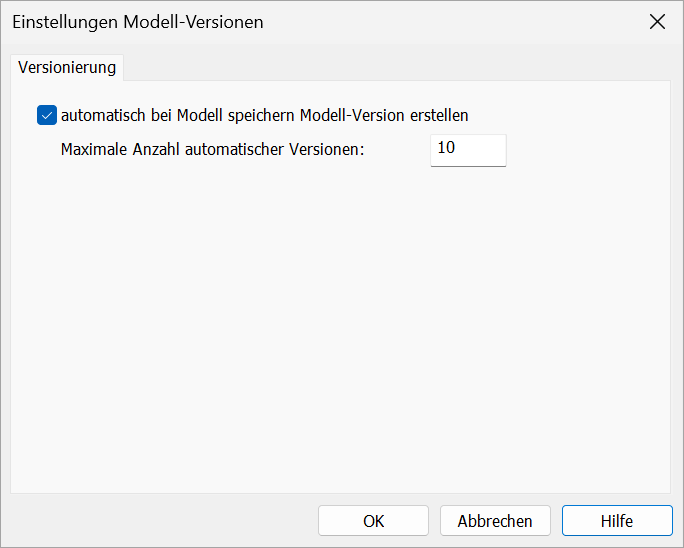Confirm settings with the OK button
This screenshot has width=684, height=548.
(373, 521)
